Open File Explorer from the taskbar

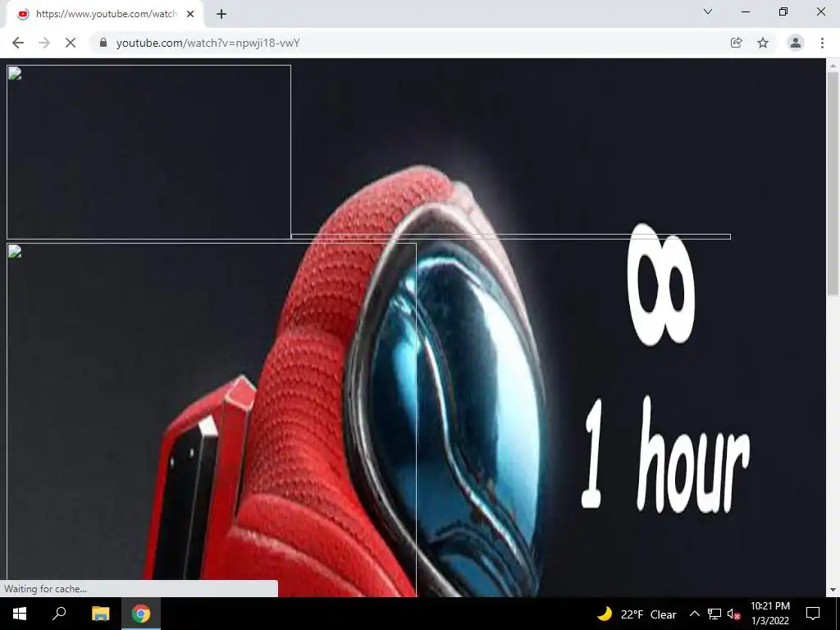point(100,614)
